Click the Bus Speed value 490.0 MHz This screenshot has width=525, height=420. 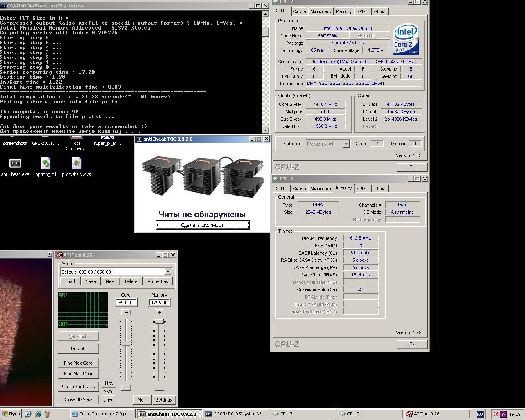pos(325,119)
